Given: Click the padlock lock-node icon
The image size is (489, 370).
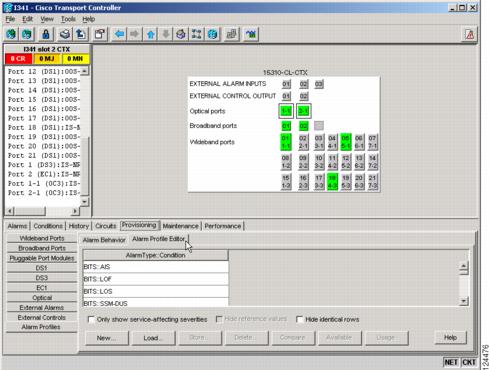Looking at the screenshot, I should pyautogui.click(x=46, y=34).
